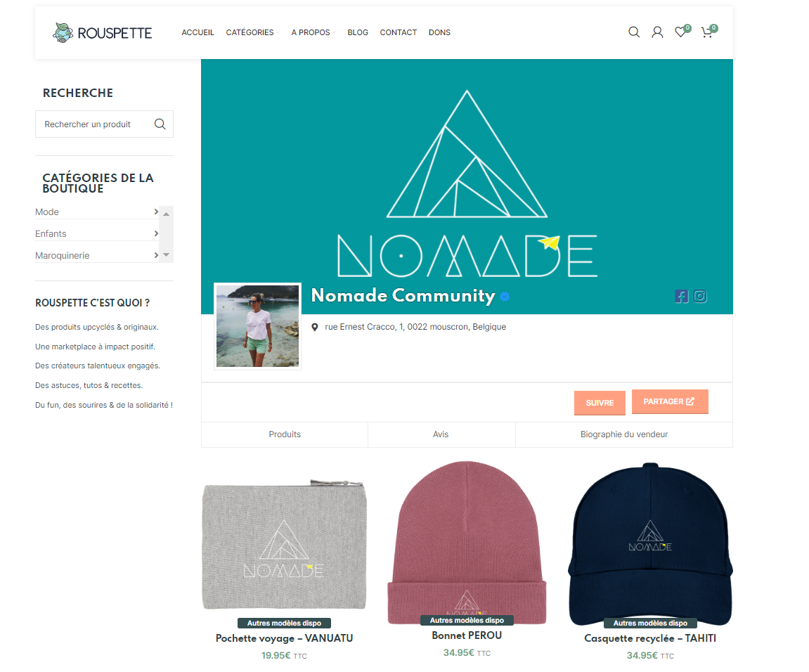809x672 pixels.
Task: Expand the Mode category arrow
Action: (x=156, y=212)
